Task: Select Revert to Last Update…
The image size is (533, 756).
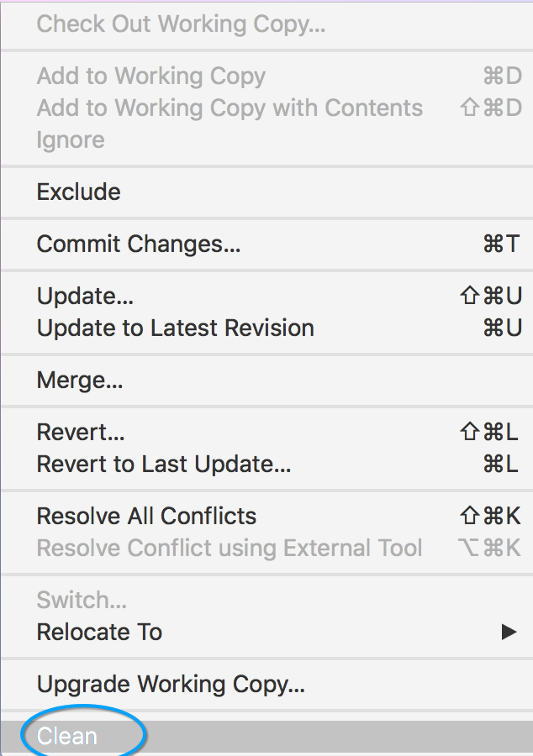Action: 164,465
